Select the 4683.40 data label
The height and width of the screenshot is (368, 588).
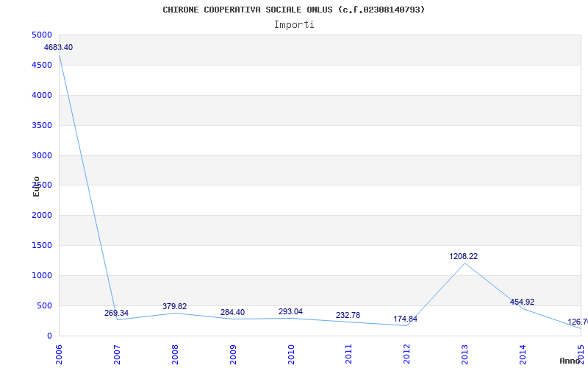click(x=58, y=47)
